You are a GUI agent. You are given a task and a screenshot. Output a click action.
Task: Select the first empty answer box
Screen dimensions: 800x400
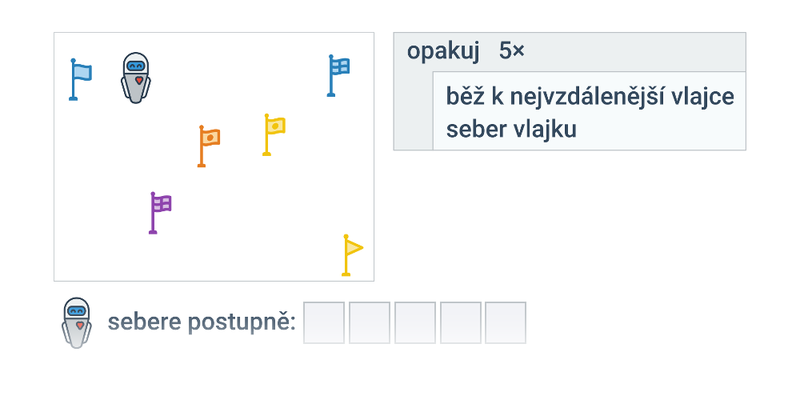pos(324,322)
